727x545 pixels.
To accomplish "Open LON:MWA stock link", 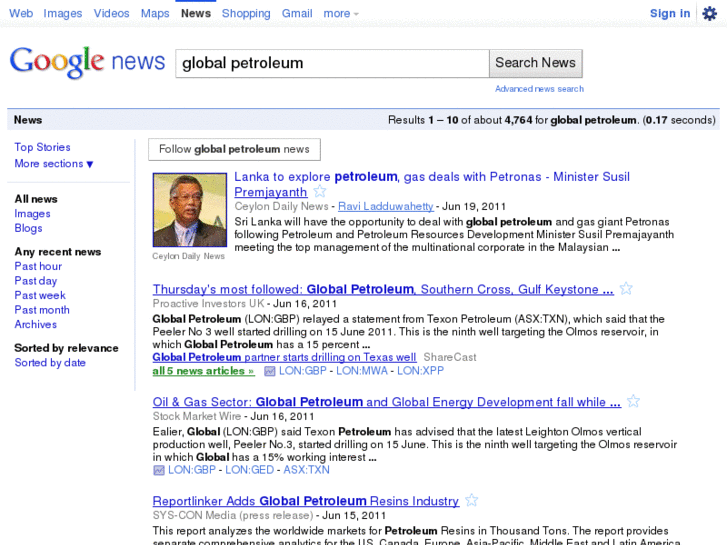I will pos(362,371).
